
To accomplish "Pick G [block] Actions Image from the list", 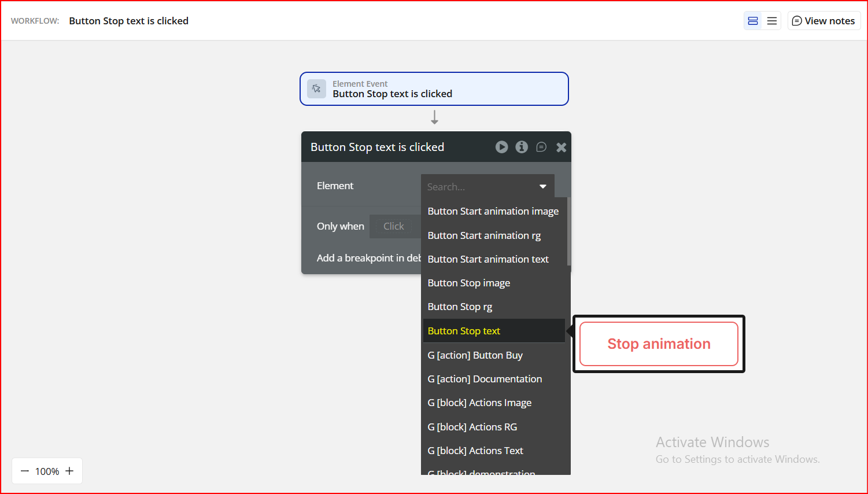I will [494, 403].
